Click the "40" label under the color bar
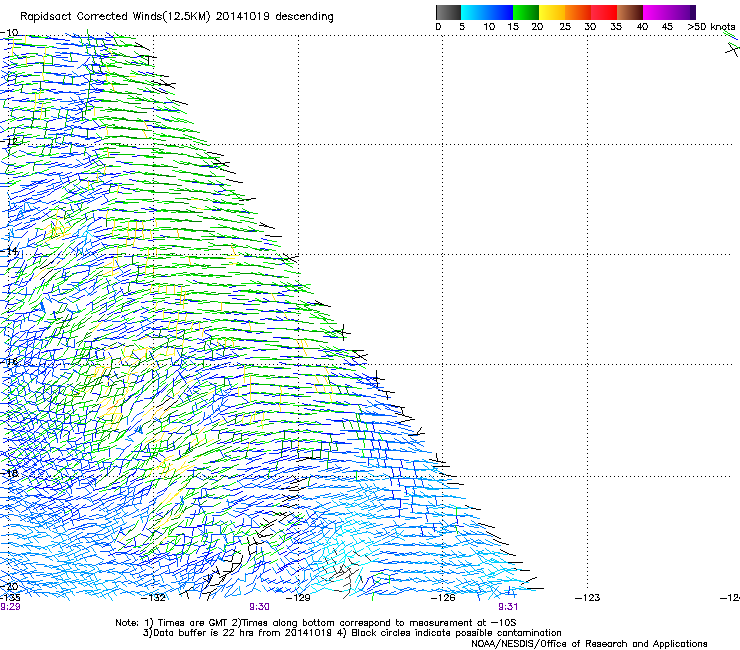740x650 pixels. (642, 27)
